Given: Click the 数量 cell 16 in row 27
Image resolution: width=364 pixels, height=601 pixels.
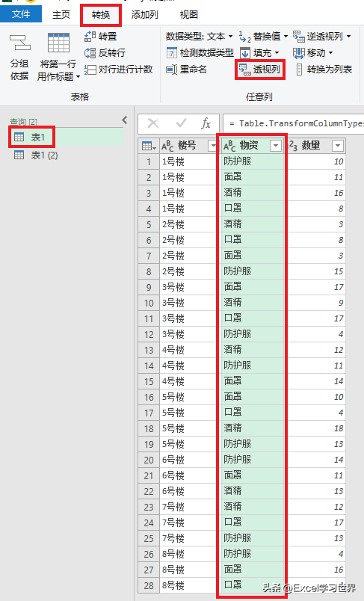Looking at the screenshot, I should (315, 570).
